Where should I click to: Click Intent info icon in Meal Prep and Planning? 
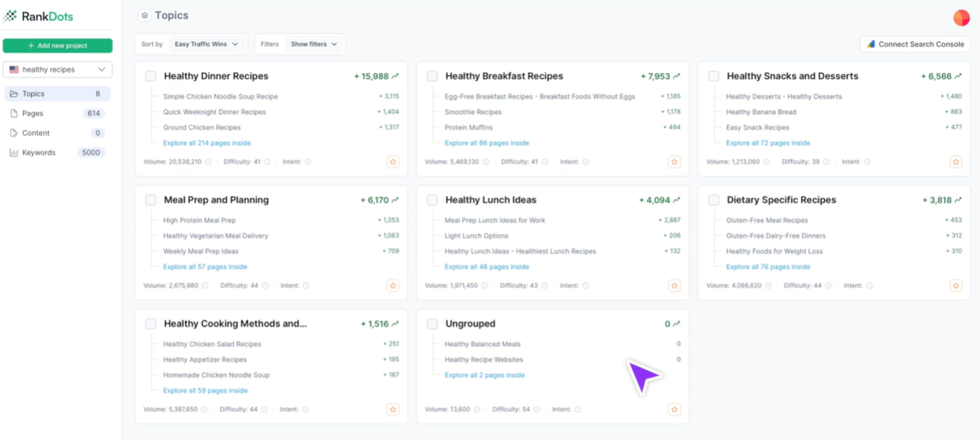coord(306,286)
